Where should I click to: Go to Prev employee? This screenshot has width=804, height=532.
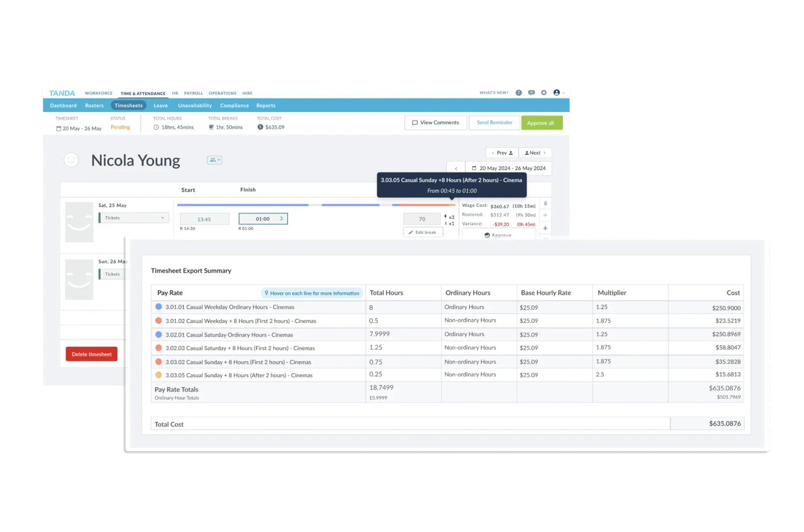click(x=502, y=153)
